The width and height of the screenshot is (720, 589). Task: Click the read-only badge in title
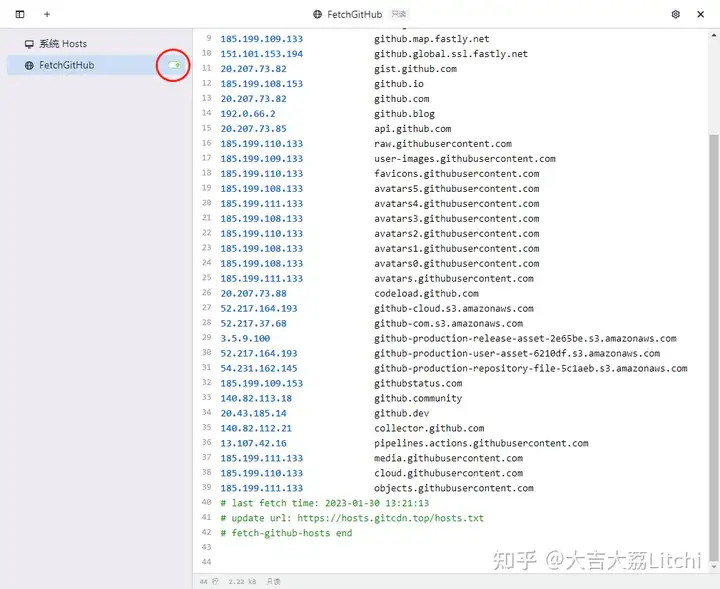399,14
